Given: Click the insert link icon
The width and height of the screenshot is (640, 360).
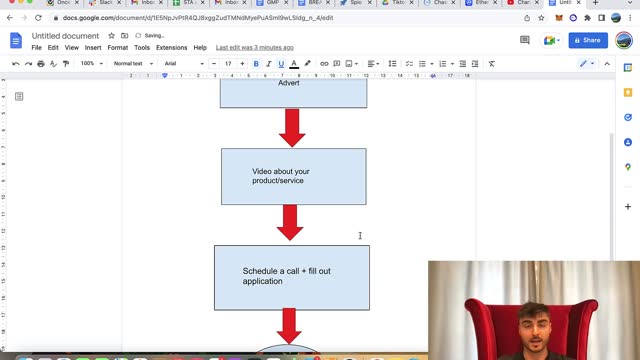Looking at the screenshot, I should [x=324, y=64].
